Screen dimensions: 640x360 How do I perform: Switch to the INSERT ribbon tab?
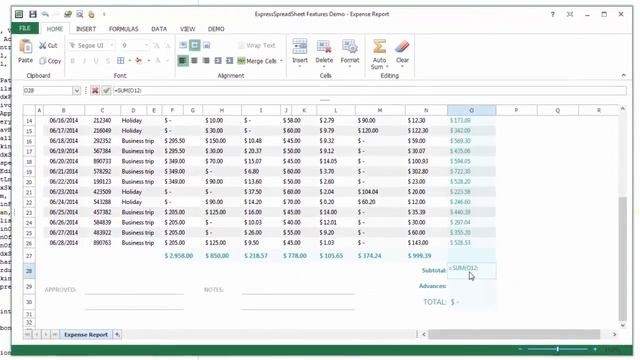pyautogui.click(x=86, y=29)
